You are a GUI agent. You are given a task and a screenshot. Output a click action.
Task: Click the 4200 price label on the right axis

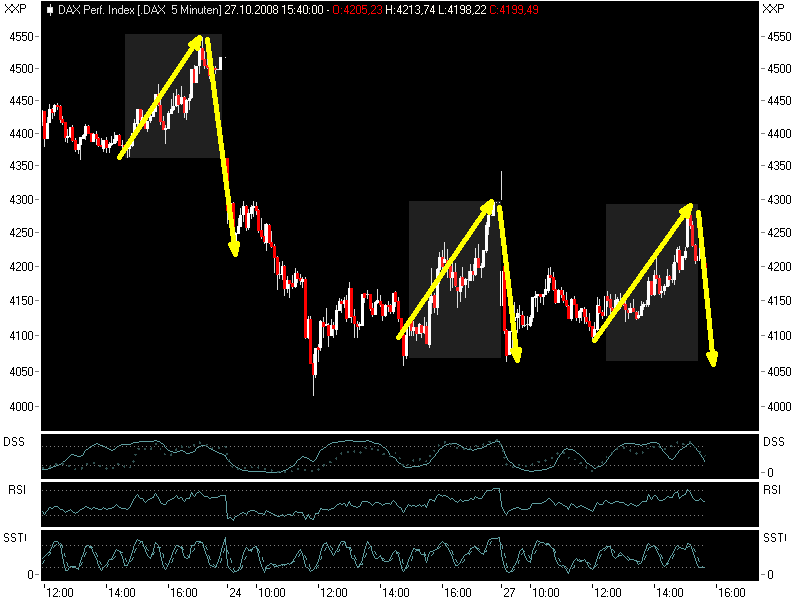coord(779,266)
